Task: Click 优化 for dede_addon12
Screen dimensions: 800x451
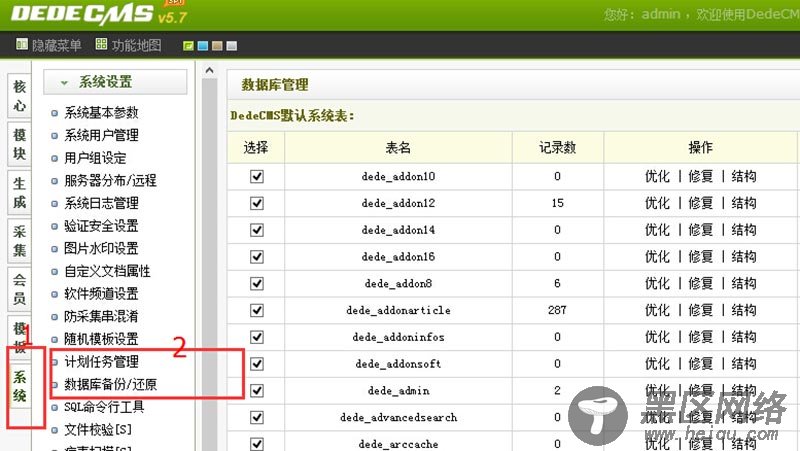Action: click(x=657, y=203)
